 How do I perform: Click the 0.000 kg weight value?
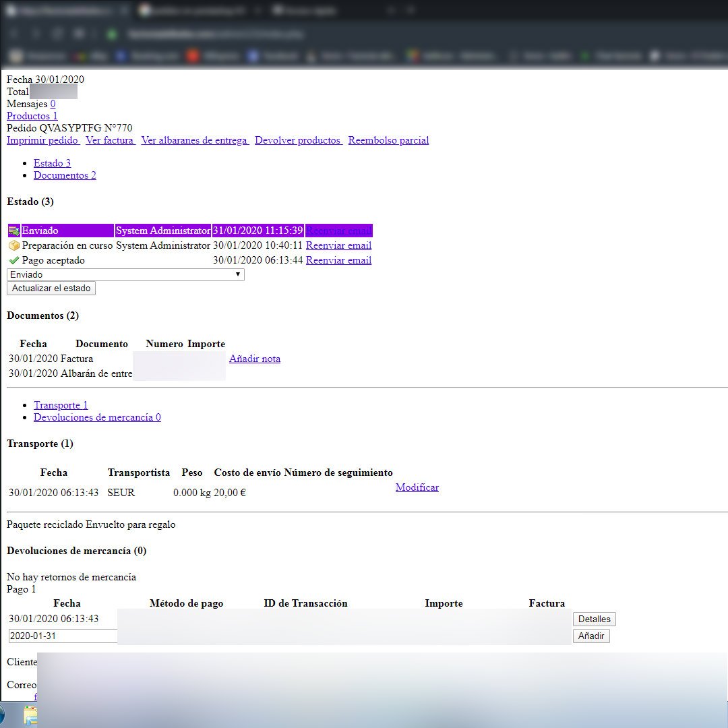pyautogui.click(x=191, y=493)
